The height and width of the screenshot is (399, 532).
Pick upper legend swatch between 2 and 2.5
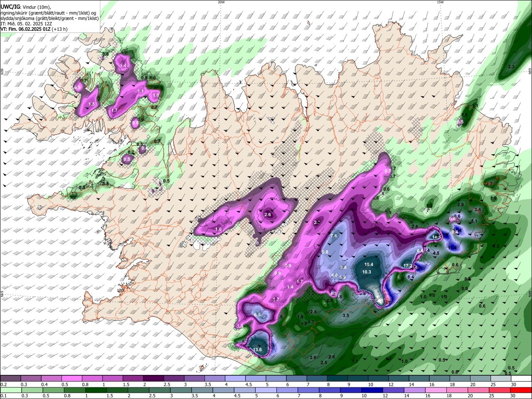point(153,379)
